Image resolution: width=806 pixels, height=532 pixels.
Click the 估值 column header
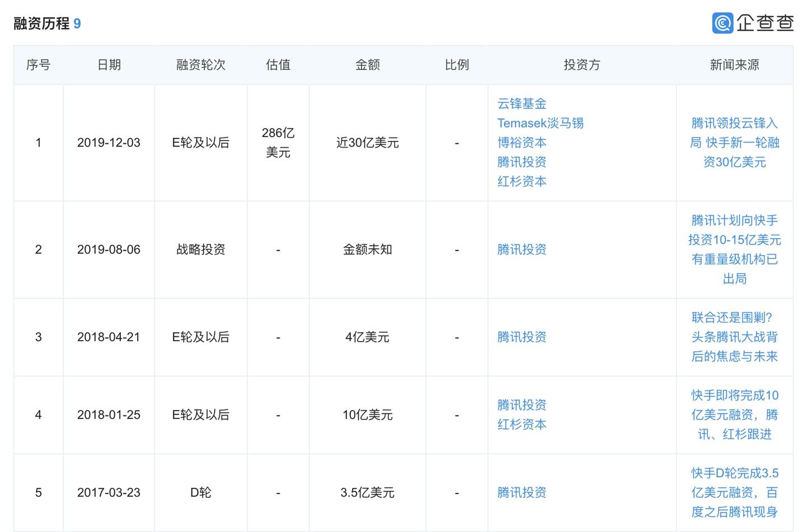pyautogui.click(x=278, y=65)
